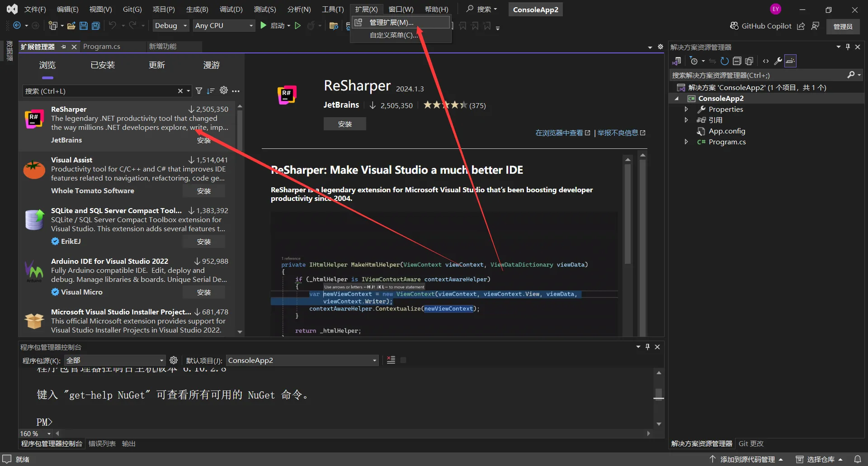Image resolution: width=868 pixels, height=466 pixels.
Task: Click the 举报不良信息 link
Action: [622, 133]
